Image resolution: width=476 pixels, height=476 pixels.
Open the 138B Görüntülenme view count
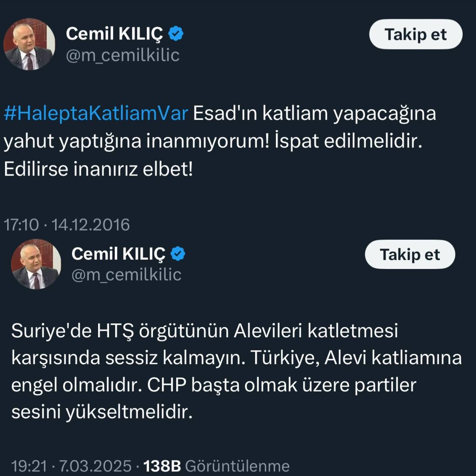(216, 466)
